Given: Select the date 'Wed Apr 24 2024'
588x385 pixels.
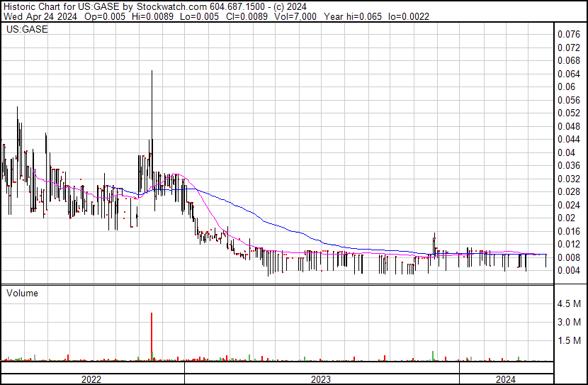Looking at the screenshot, I should (x=40, y=16).
